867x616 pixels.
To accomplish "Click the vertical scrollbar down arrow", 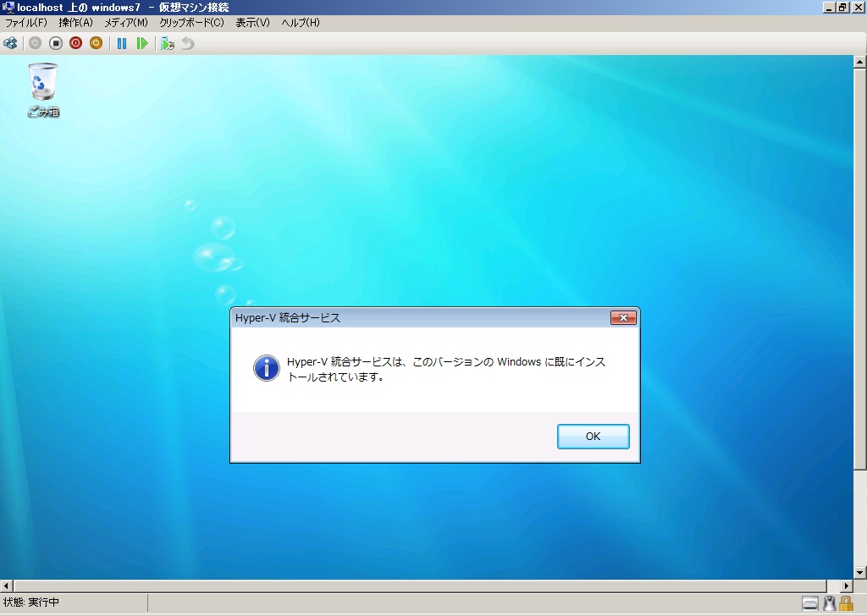I will pos(860,573).
